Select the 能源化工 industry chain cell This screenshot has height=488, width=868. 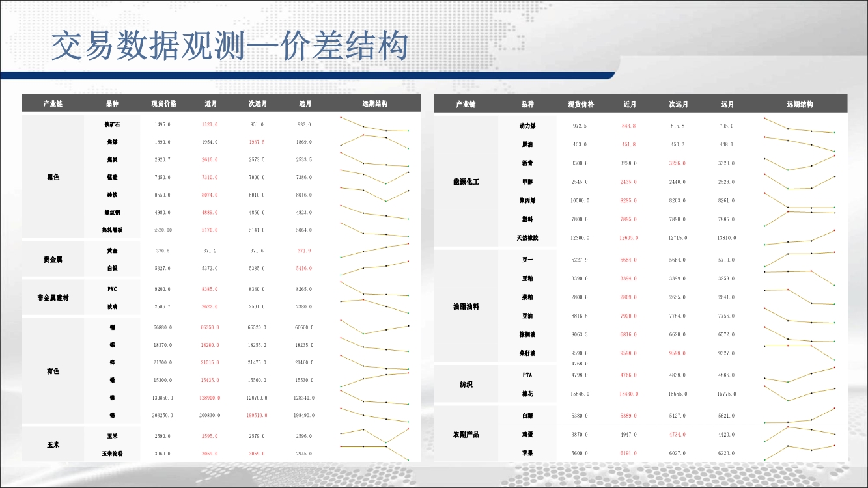[x=466, y=182]
